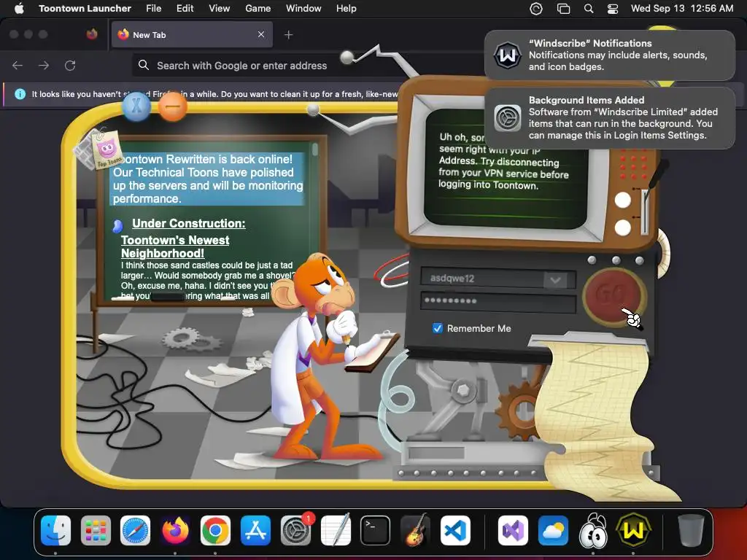Select the password input field
747x560 pixels.
[x=498, y=301]
